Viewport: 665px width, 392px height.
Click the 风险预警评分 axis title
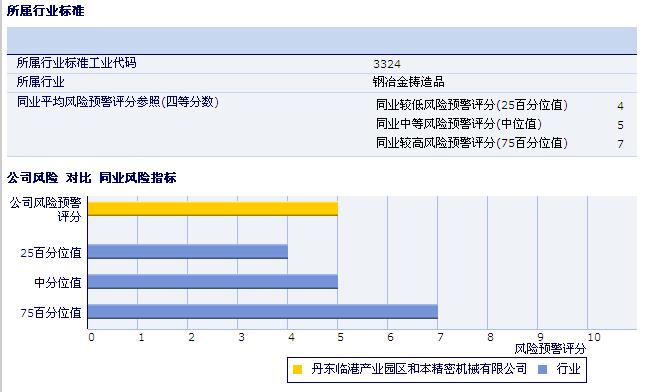point(550,349)
